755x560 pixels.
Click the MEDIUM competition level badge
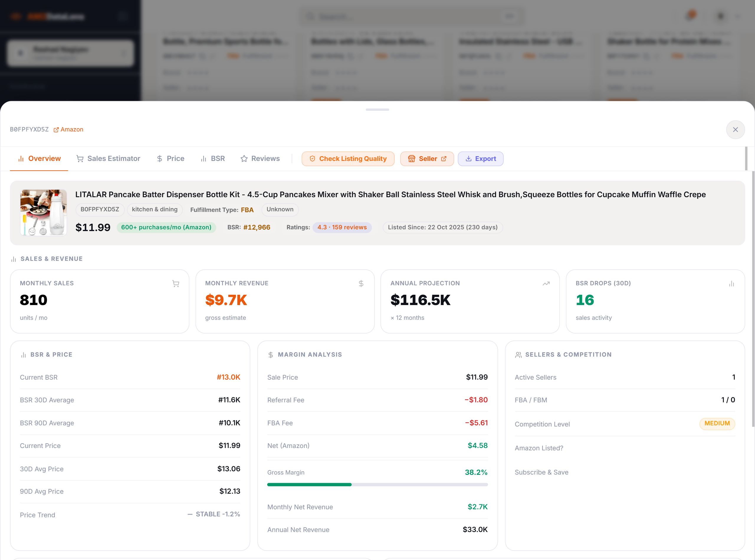tap(717, 424)
